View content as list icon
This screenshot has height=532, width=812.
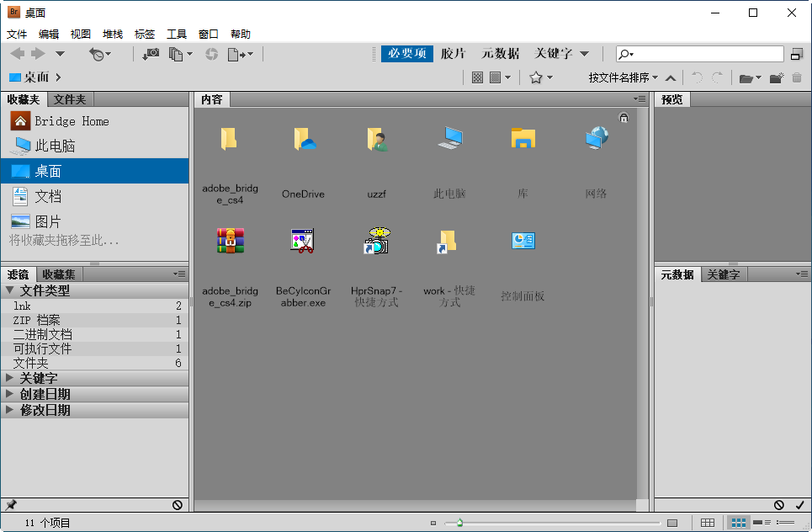pos(786,523)
